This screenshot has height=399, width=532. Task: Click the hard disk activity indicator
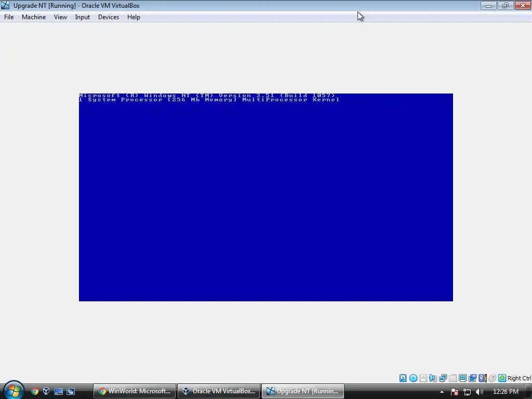tap(403, 378)
